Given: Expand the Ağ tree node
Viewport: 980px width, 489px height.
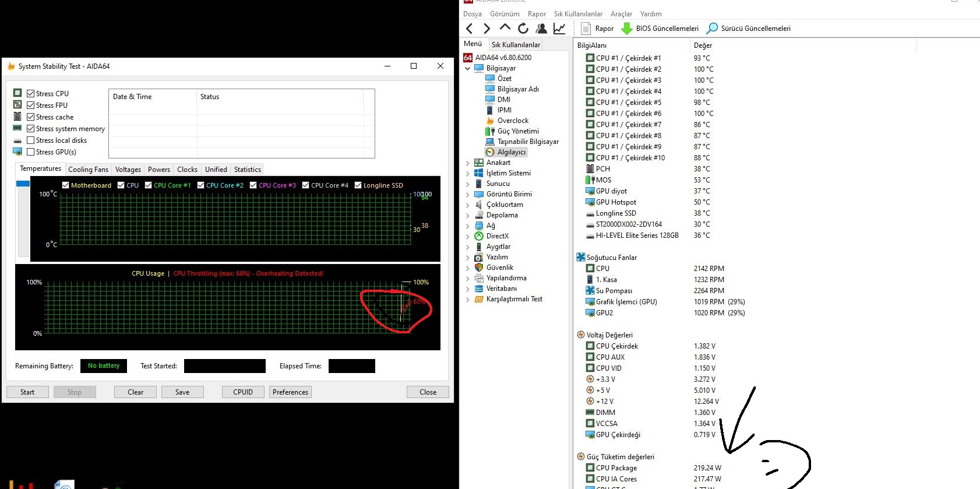Looking at the screenshot, I should pyautogui.click(x=468, y=226).
